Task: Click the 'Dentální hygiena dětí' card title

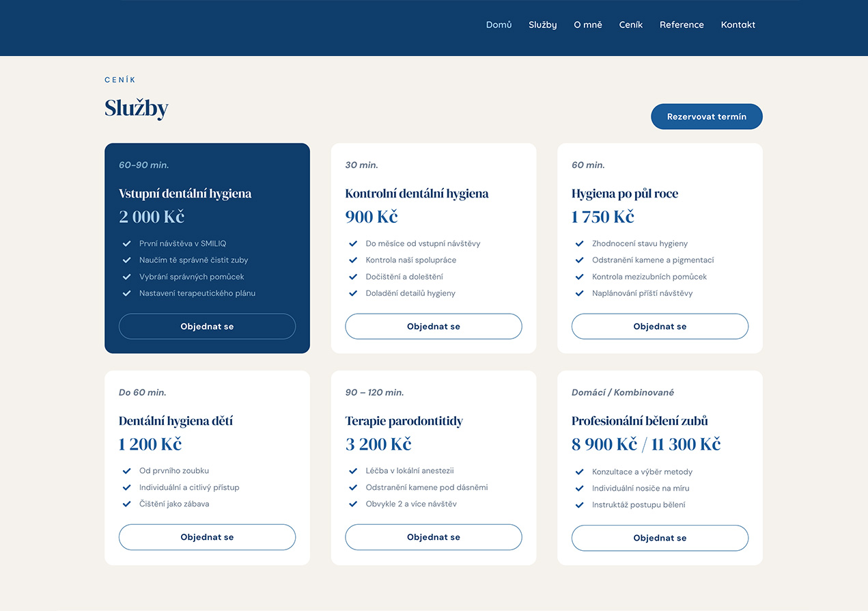Action: tap(180, 421)
